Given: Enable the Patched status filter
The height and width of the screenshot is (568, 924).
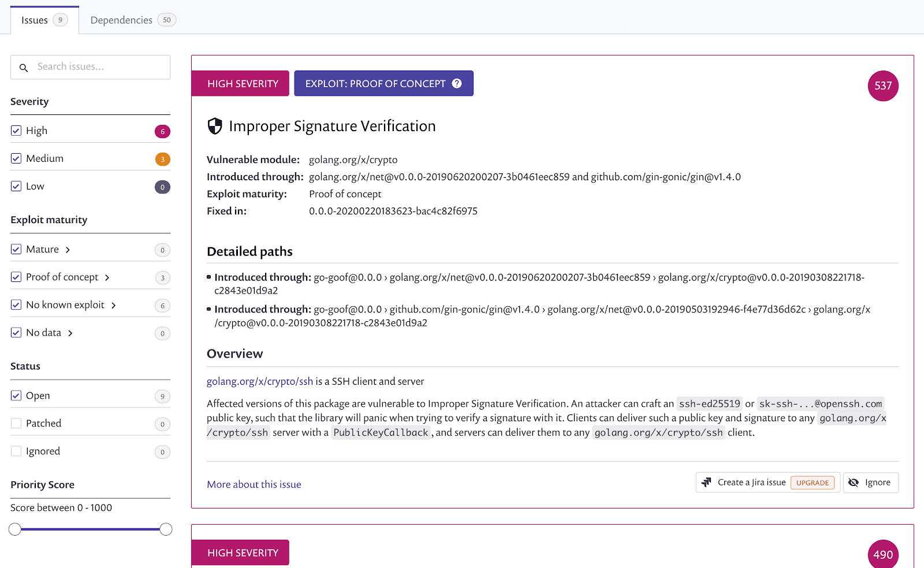Looking at the screenshot, I should point(16,423).
